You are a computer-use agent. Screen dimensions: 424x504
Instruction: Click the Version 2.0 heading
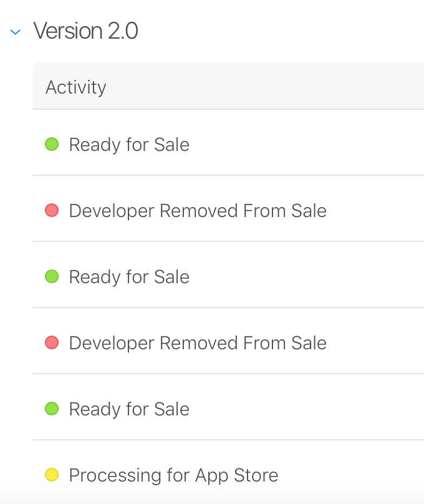click(x=85, y=31)
